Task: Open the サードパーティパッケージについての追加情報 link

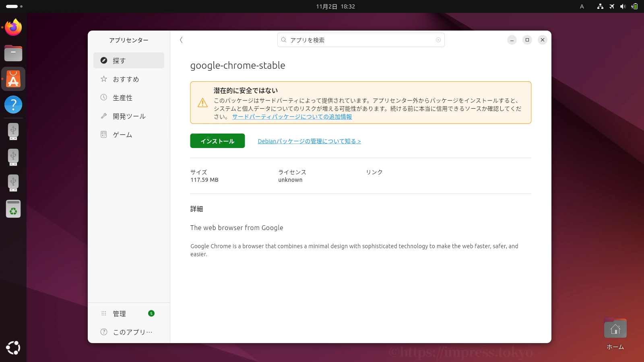Action: [292, 117]
